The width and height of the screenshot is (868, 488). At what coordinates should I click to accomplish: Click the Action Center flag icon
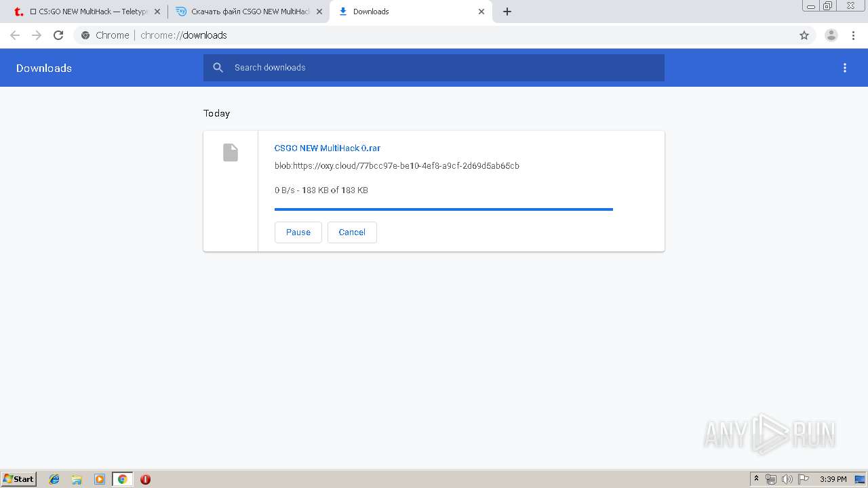(x=804, y=479)
